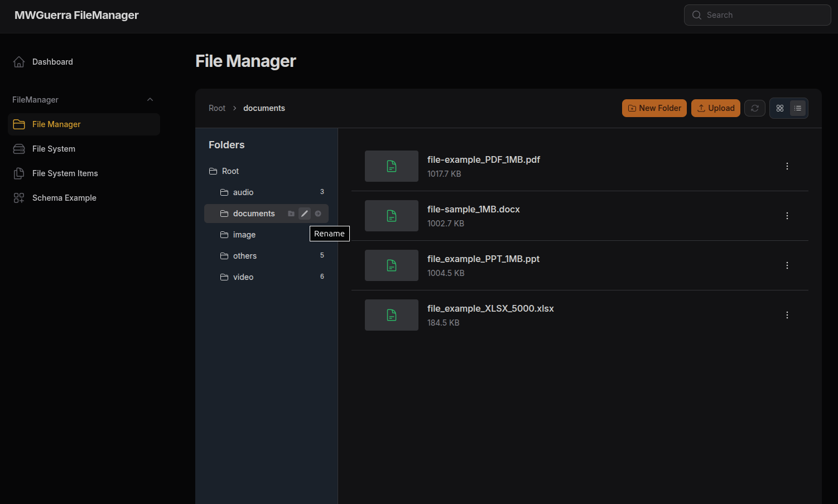The image size is (838, 504).
Task: Select the Root folder in Folders tree
Action: [x=230, y=171]
